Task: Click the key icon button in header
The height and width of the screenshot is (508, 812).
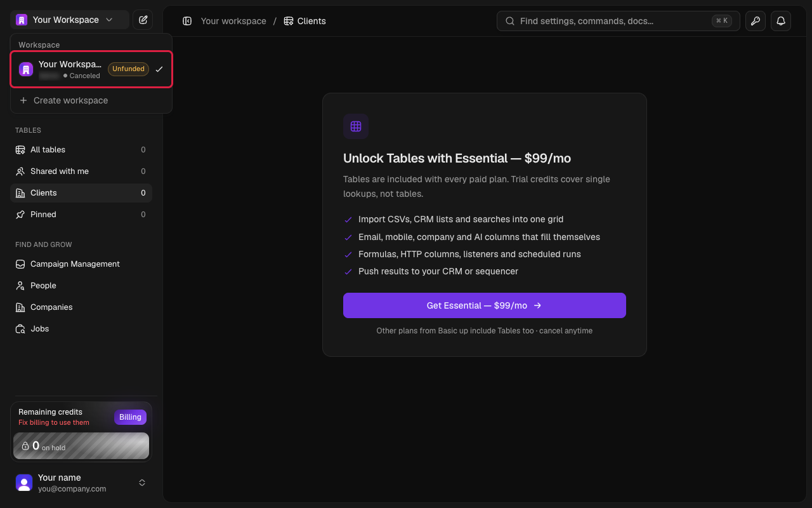Action: coord(756,21)
